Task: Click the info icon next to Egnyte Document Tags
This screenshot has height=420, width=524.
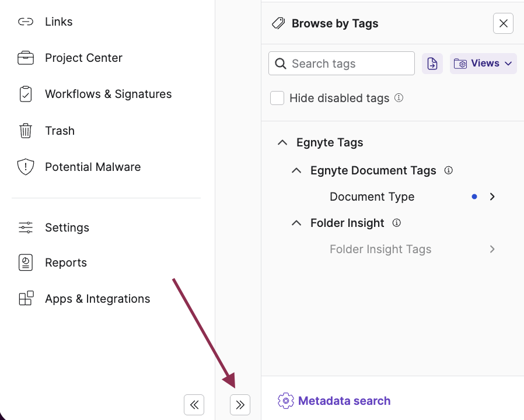Action: [x=448, y=170]
